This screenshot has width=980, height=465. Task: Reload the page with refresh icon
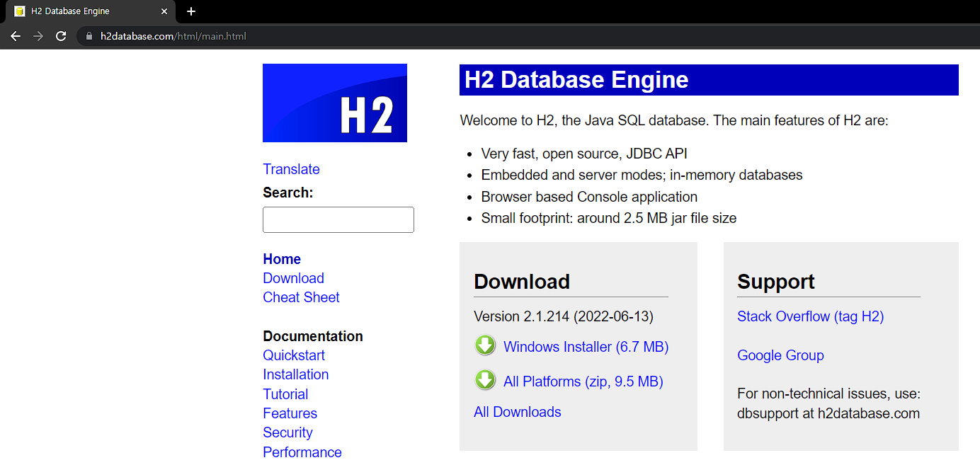(61, 36)
